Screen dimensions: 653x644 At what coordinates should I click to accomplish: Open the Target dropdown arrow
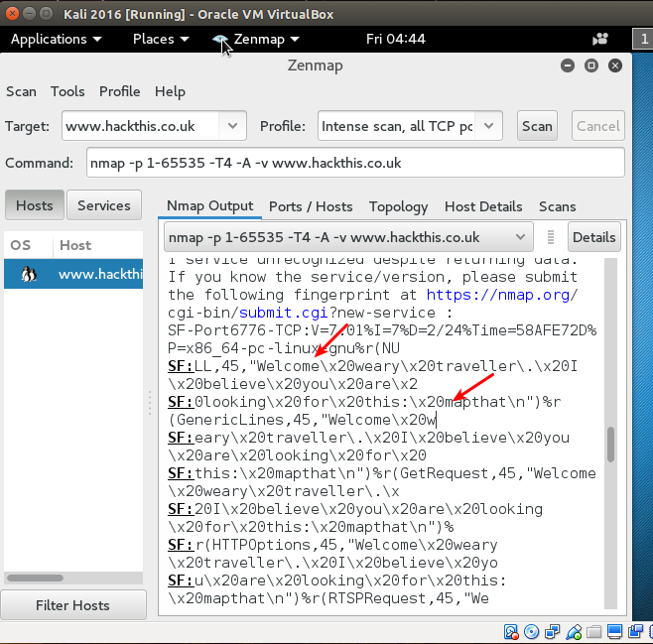233,126
